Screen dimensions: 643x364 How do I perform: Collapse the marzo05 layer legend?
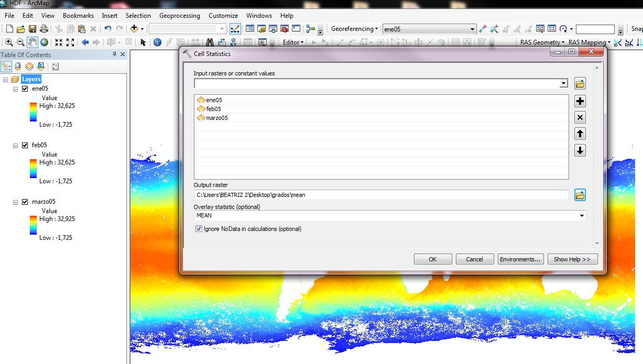point(16,202)
